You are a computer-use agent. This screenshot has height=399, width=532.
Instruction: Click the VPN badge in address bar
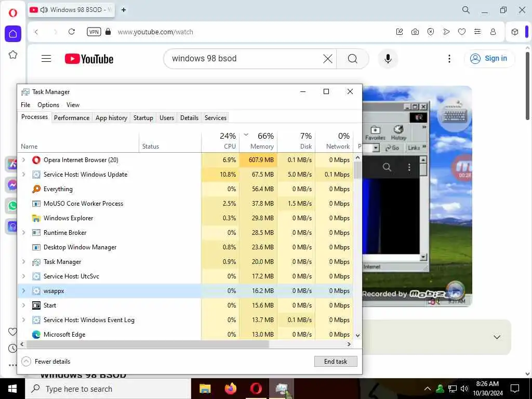pos(94,32)
